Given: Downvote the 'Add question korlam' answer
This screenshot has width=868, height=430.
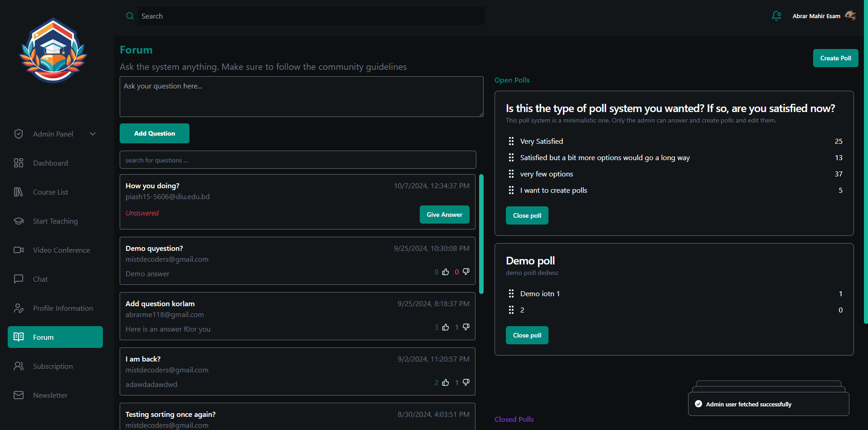Looking at the screenshot, I should (x=466, y=327).
